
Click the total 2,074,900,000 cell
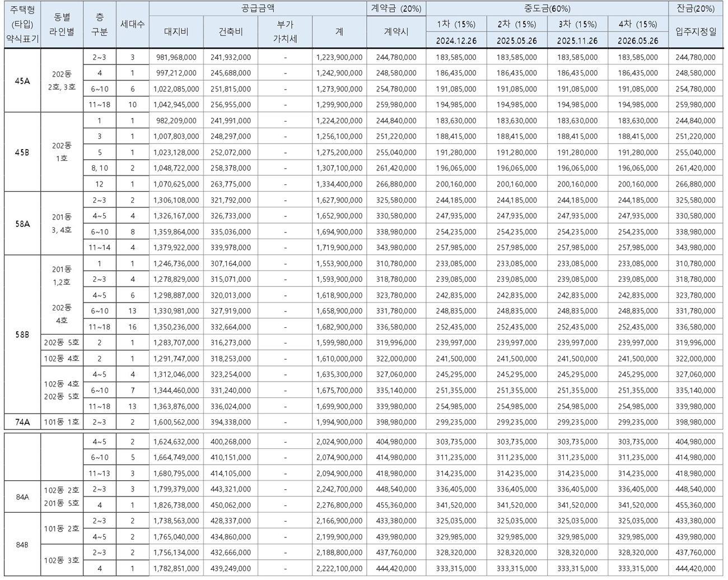point(339,457)
